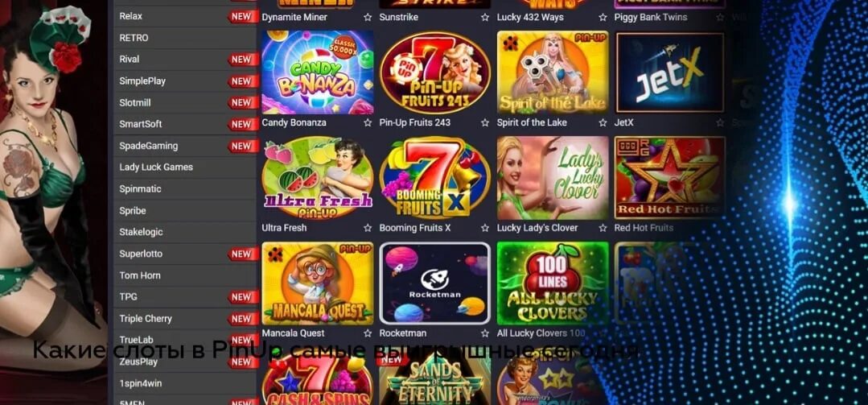The width and height of the screenshot is (868, 405).
Task: Favorite Lucky Lady's Clover with star icon
Action: (x=603, y=228)
